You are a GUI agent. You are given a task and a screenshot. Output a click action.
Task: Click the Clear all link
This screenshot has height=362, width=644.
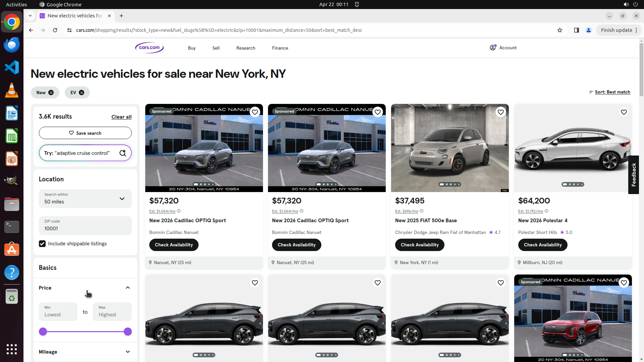coord(121,117)
